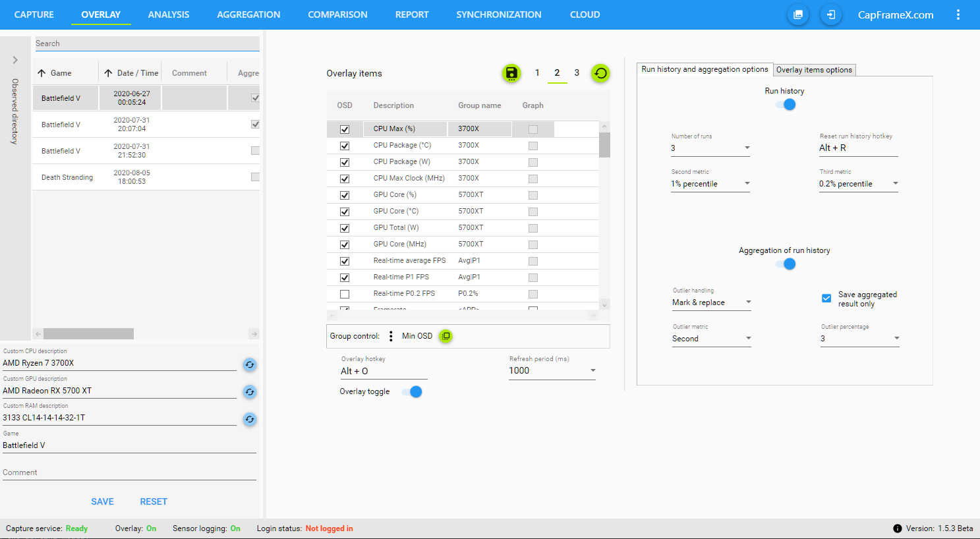The height and width of the screenshot is (539, 980).
Task: Go to the REPORT tab
Action: (x=412, y=14)
